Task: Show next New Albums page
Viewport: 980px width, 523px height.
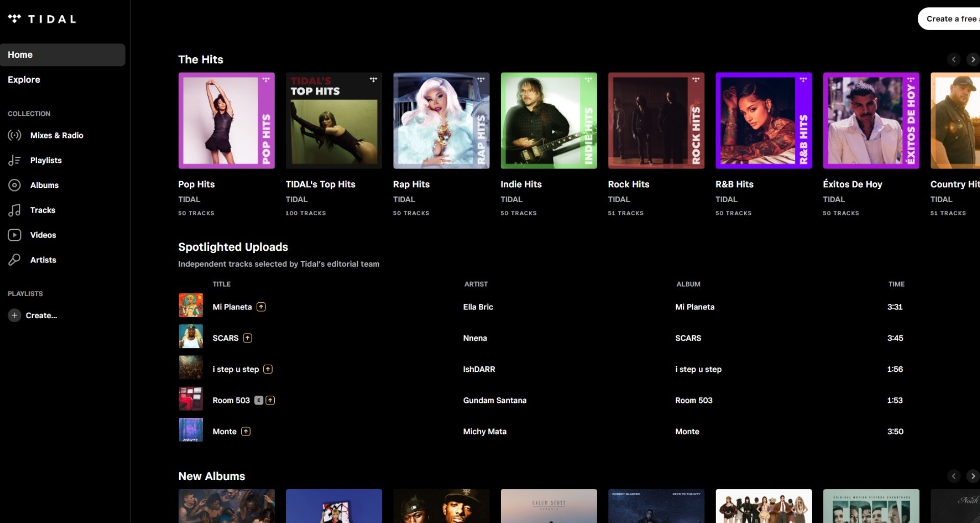Action: pos(972,477)
